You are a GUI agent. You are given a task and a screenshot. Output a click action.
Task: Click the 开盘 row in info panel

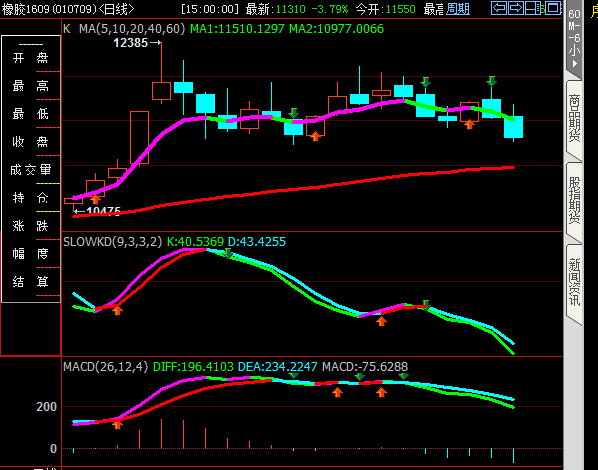click(x=31, y=58)
